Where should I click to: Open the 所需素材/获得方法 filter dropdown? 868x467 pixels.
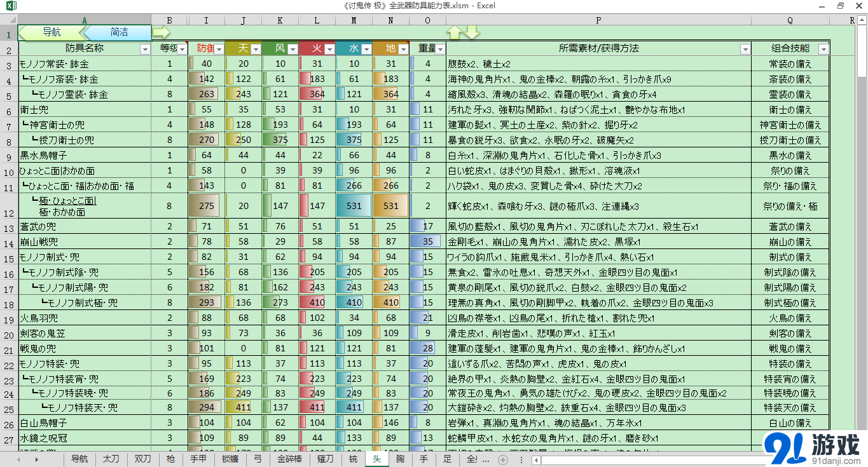pyautogui.click(x=745, y=49)
